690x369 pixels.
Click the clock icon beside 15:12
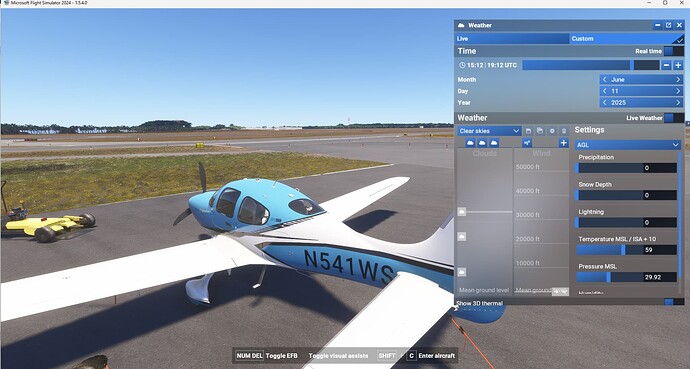pos(462,65)
